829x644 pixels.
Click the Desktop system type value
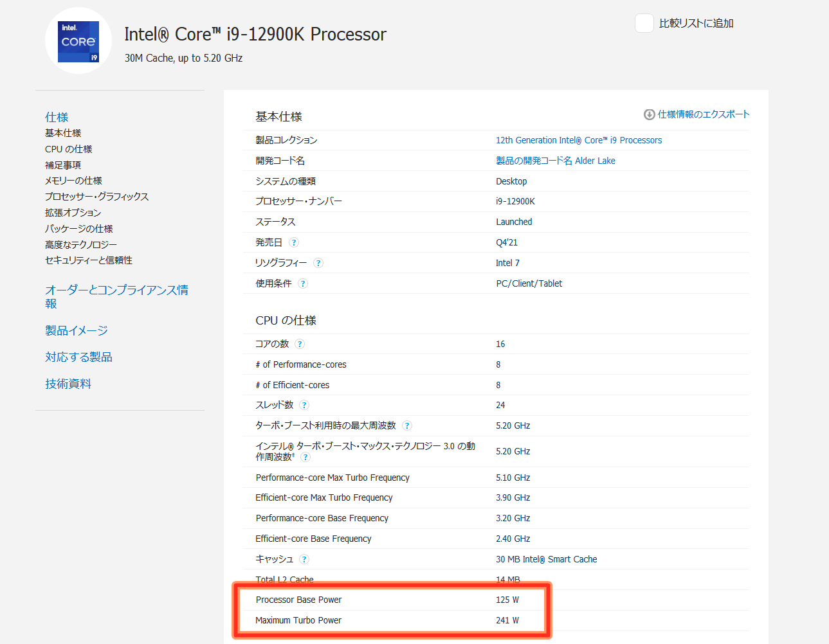pos(511,181)
